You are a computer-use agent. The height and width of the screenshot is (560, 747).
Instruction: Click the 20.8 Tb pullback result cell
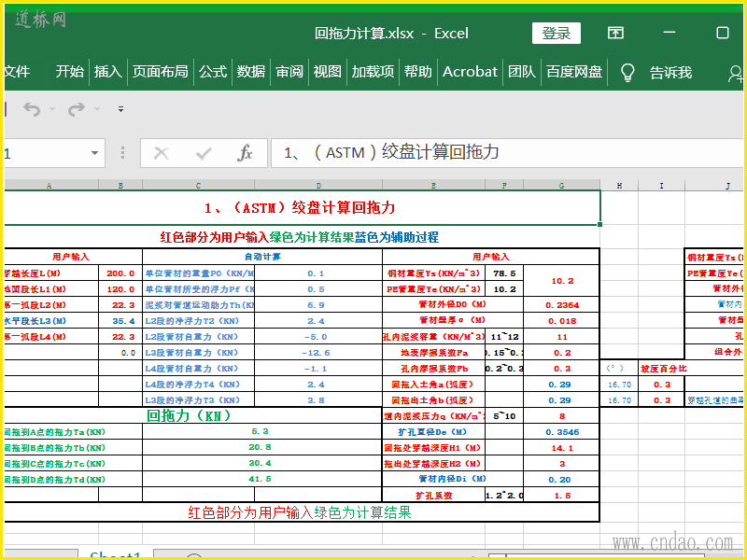[x=262, y=447]
